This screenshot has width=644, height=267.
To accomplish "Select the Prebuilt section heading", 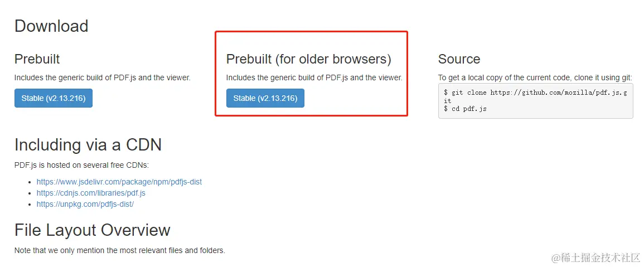I will 37,59.
